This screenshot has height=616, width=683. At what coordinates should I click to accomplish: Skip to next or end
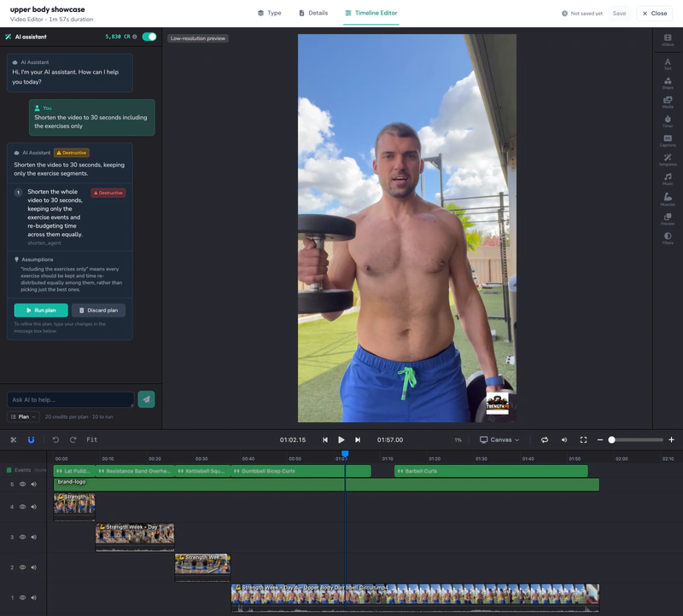coord(358,439)
